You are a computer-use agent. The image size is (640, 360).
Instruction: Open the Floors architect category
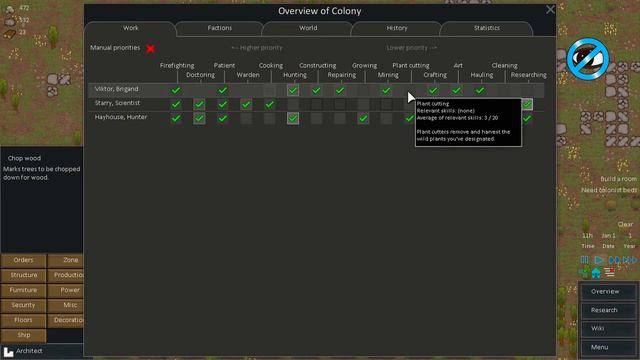pyautogui.click(x=23, y=320)
